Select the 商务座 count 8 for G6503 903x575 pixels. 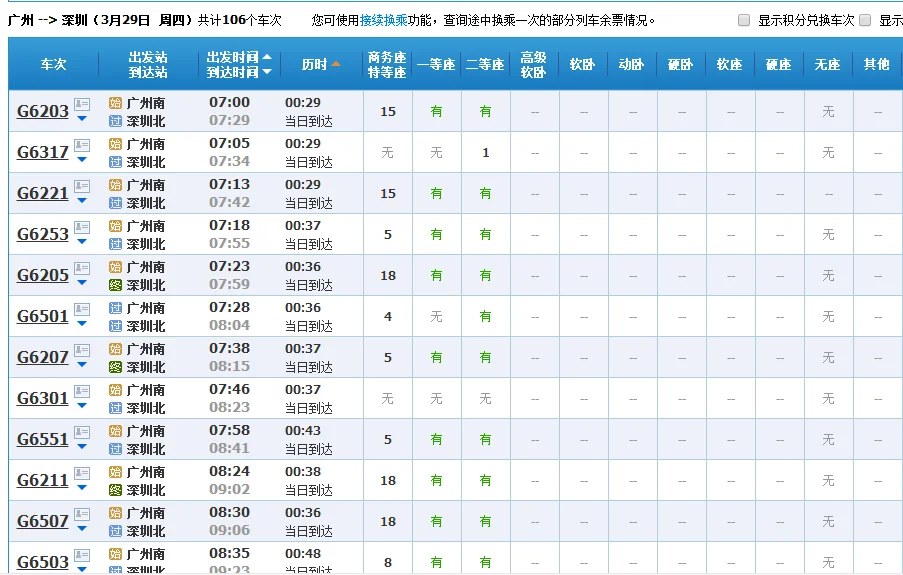pyautogui.click(x=388, y=562)
